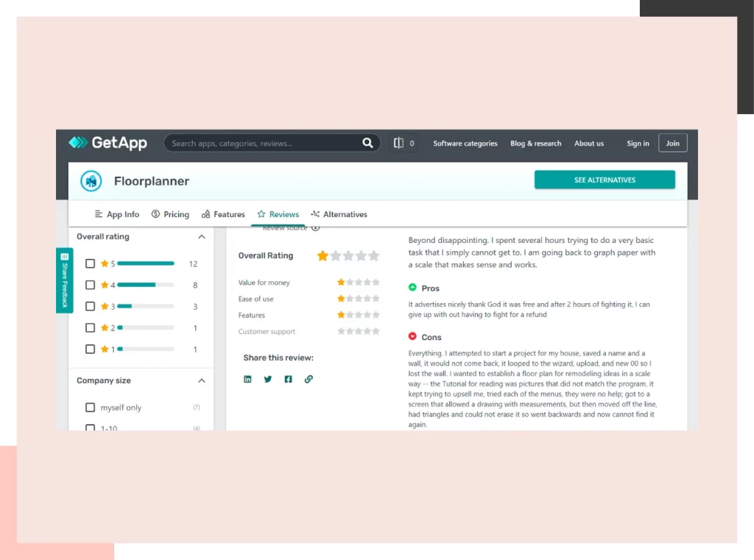754x560 pixels.
Task: Check the 4-star rating filter
Action: (x=90, y=285)
